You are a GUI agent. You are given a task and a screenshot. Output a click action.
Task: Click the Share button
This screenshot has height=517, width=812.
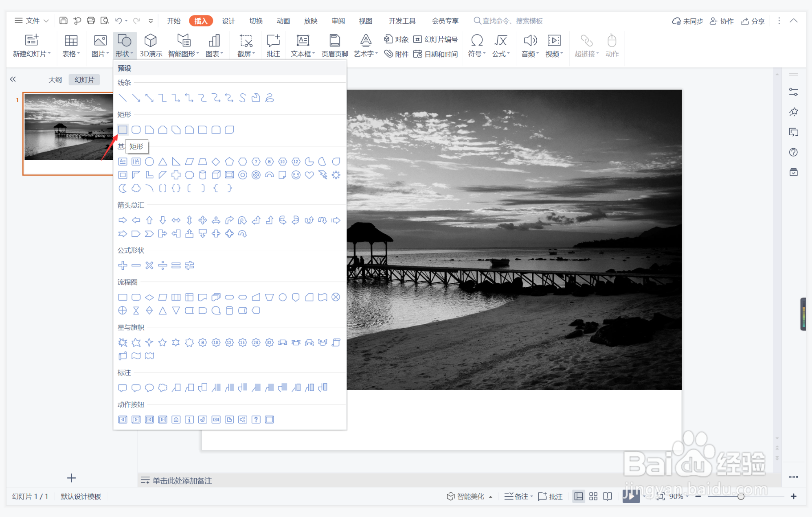click(752, 21)
